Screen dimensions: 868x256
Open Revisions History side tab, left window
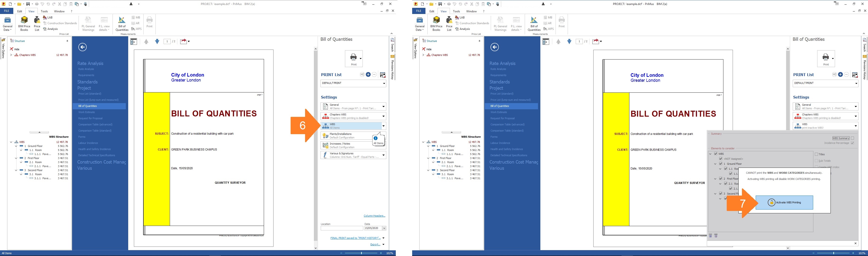point(392,67)
